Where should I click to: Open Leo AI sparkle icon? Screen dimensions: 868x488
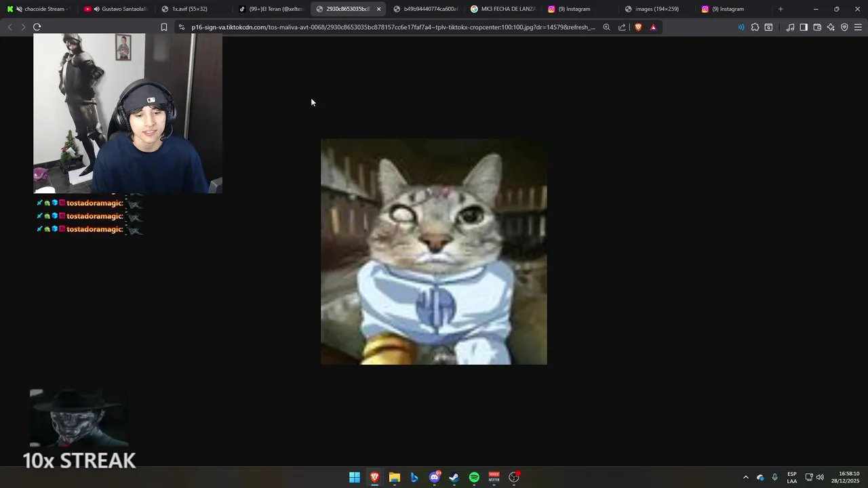point(831,27)
